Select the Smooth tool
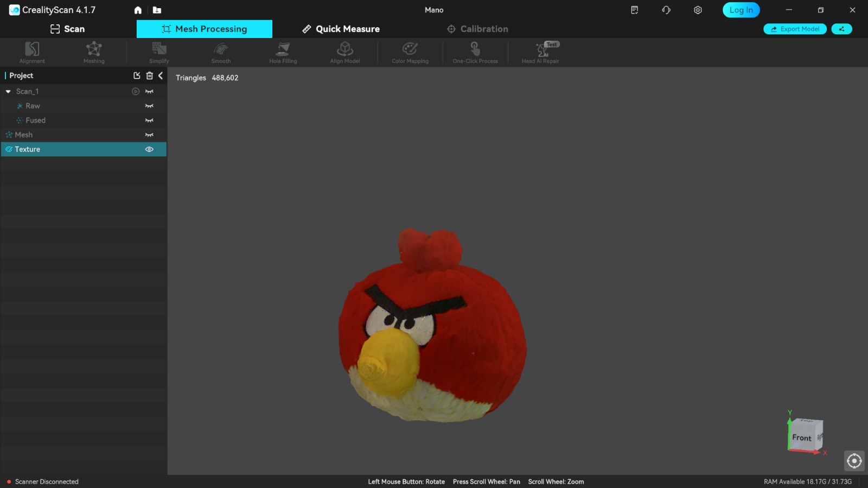Viewport: 868px width, 488px height. click(x=221, y=53)
